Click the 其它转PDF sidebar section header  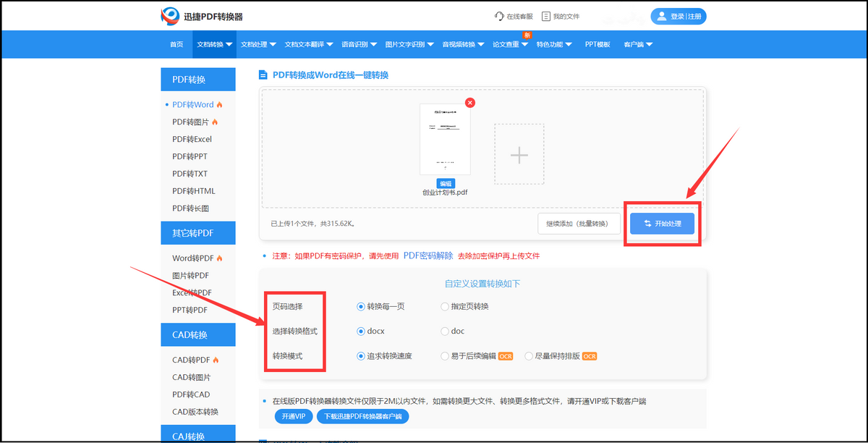198,233
